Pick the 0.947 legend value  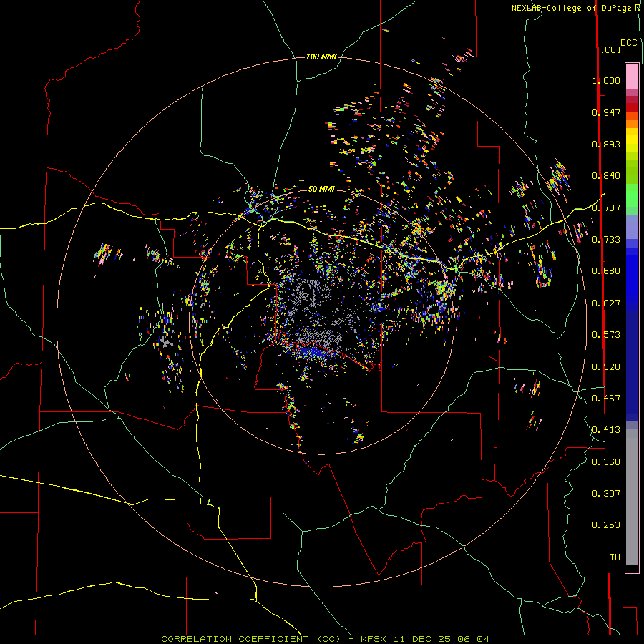click(606, 112)
